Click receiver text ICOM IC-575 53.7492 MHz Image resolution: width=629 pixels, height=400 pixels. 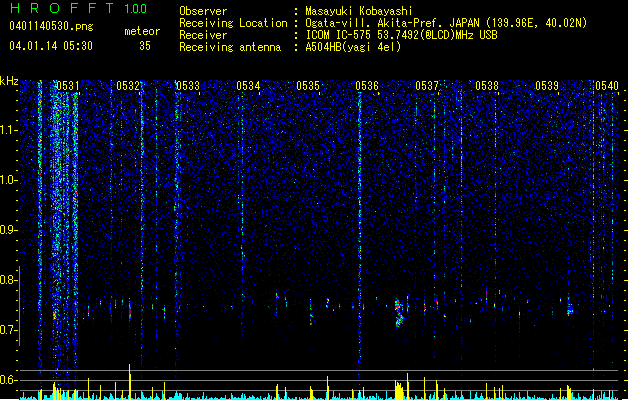click(x=401, y=35)
